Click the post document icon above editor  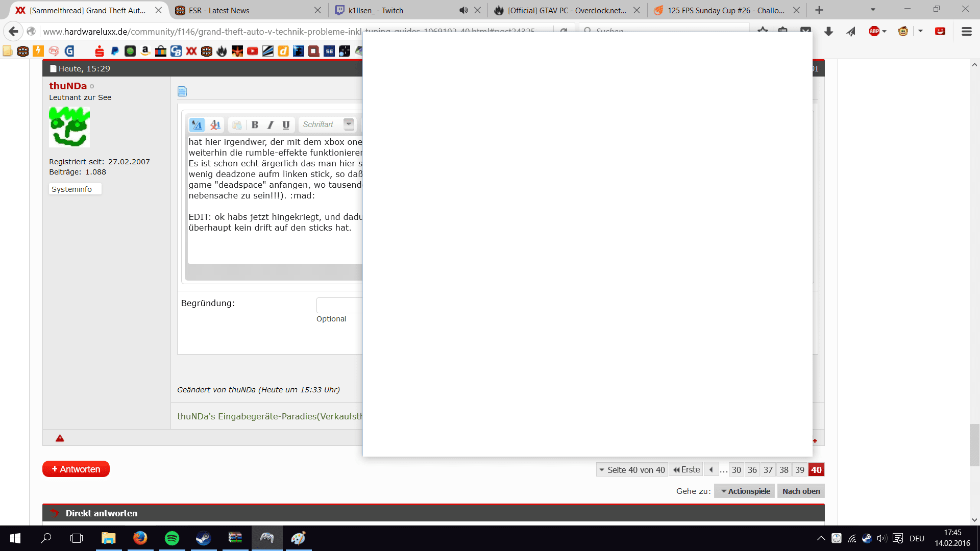click(x=182, y=91)
